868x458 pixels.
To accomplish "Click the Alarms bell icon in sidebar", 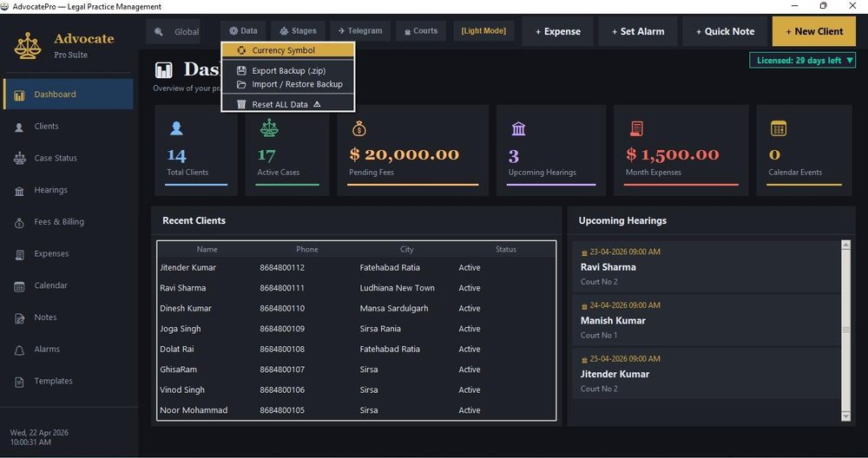I will coord(19,350).
